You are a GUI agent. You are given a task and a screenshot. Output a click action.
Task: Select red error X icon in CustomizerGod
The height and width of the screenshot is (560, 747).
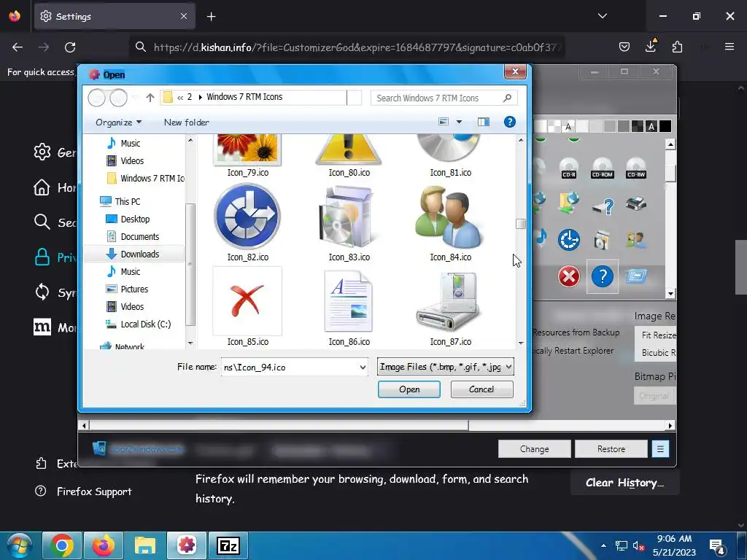click(569, 276)
